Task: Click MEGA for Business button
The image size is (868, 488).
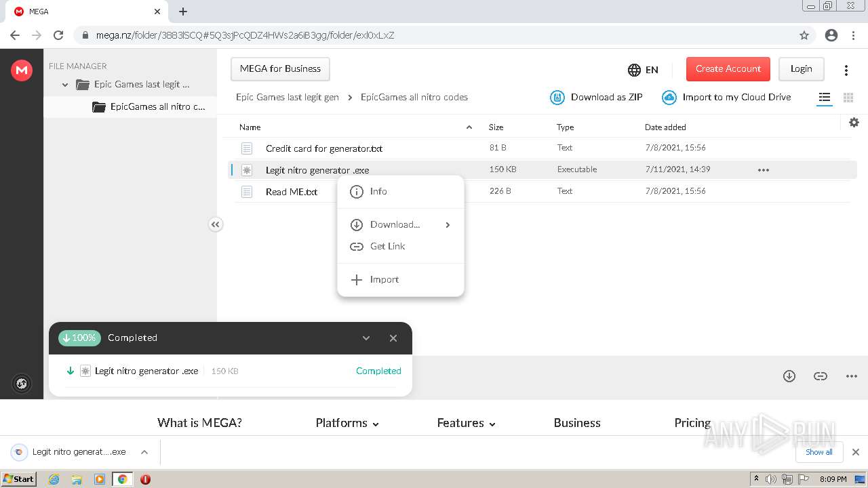Action: click(280, 68)
